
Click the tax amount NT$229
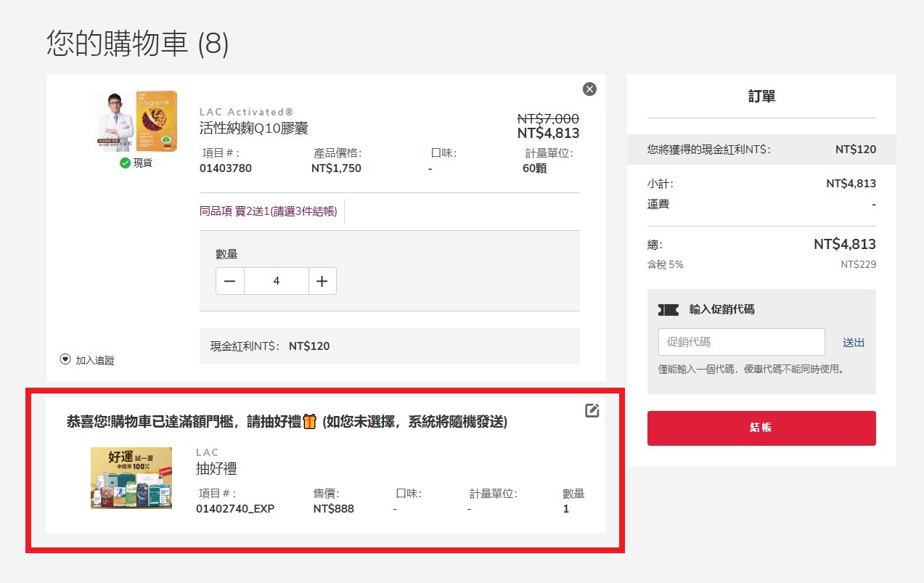[x=858, y=264]
